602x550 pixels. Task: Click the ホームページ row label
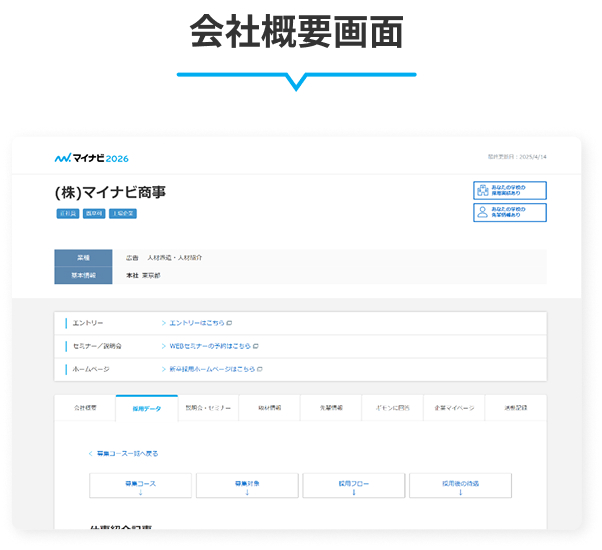[91, 369]
